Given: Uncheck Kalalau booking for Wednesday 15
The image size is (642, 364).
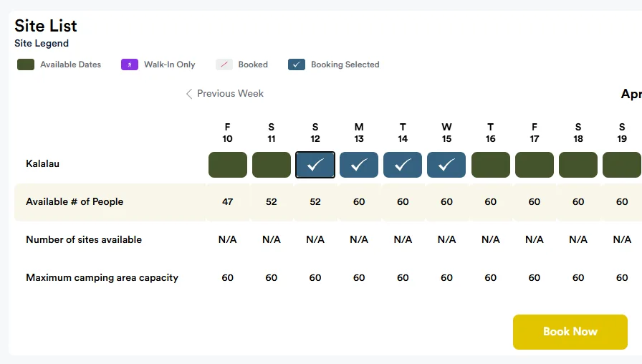Looking at the screenshot, I should click(x=446, y=165).
